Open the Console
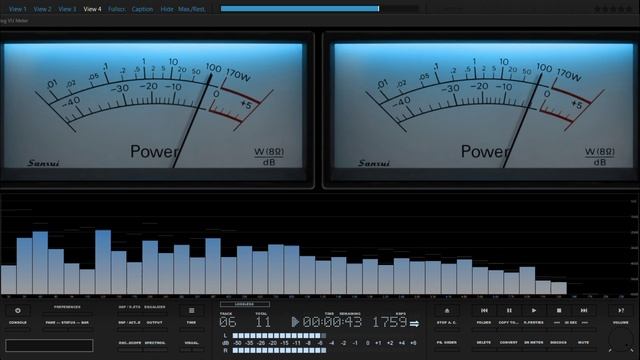This screenshot has width=640, height=360. coord(18,322)
